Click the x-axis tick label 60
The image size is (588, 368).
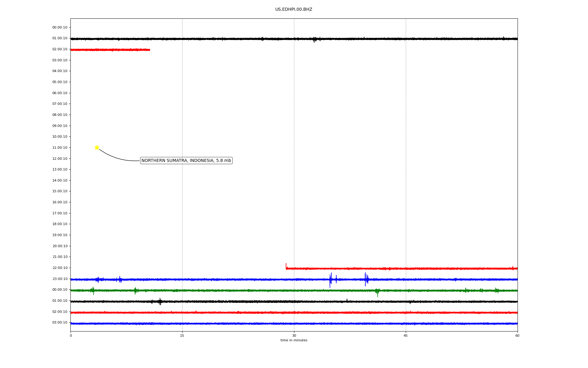pyautogui.click(x=517, y=336)
